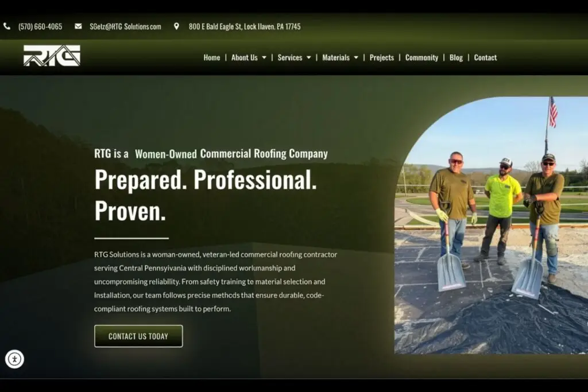The image size is (588, 392).
Task: Open the Contact menu item
Action: (485, 58)
